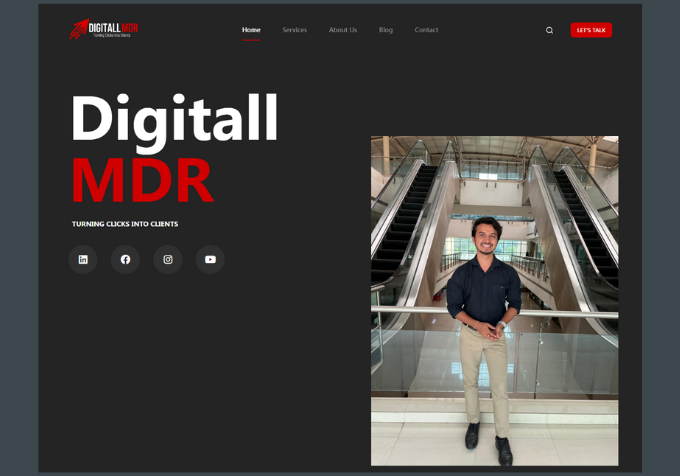Viewport: 680px width, 476px height.
Task: Go to the Contact page
Action: point(426,30)
